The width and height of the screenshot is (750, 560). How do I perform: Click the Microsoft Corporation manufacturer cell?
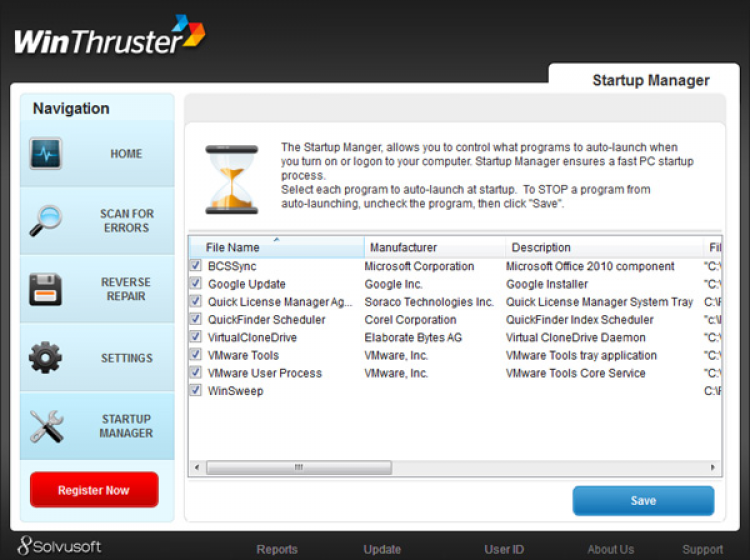click(419, 266)
